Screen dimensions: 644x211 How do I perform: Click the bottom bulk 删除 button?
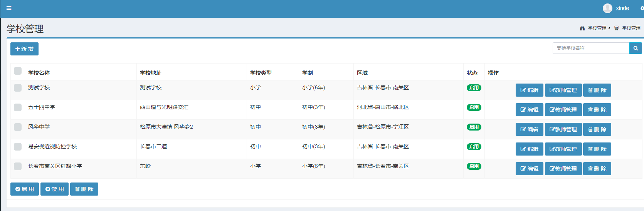(x=84, y=189)
